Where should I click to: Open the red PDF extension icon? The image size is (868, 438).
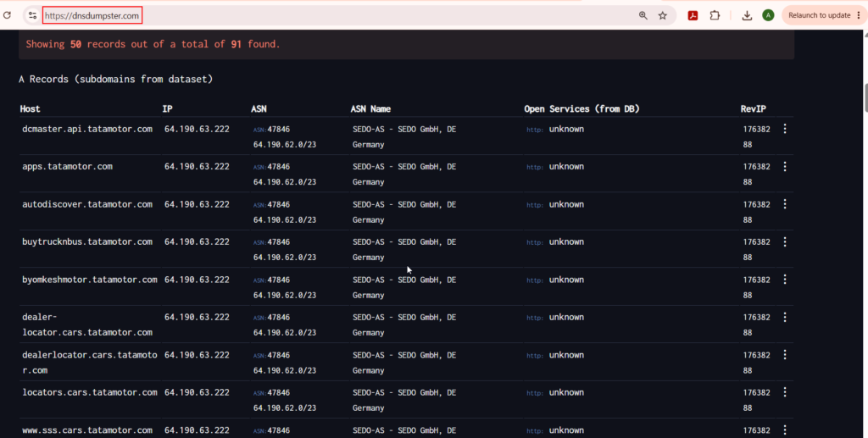tap(693, 15)
